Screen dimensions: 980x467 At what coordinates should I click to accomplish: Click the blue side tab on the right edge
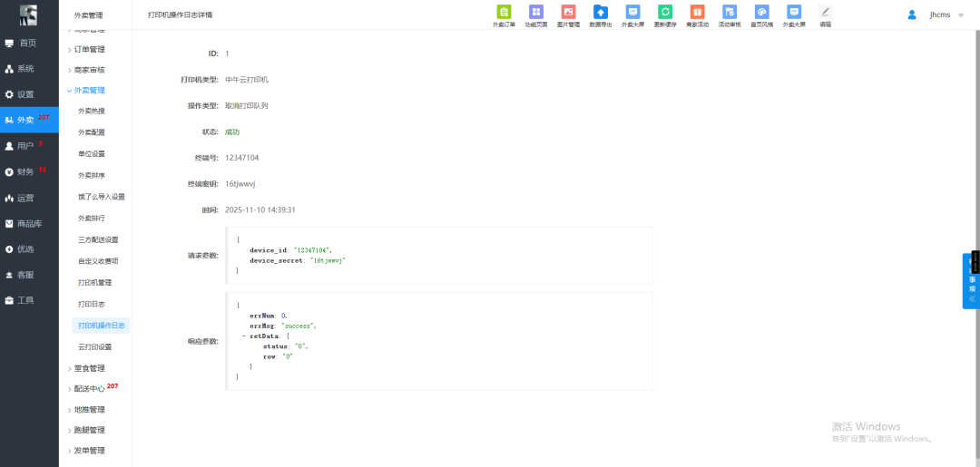tap(971, 281)
